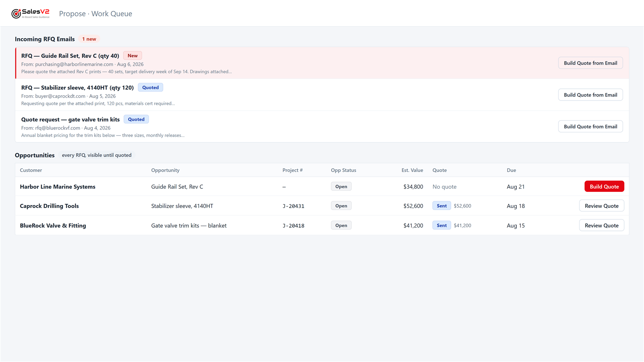Click Sent badge on Caprock quote
The width and height of the screenshot is (644, 362).
point(442,206)
